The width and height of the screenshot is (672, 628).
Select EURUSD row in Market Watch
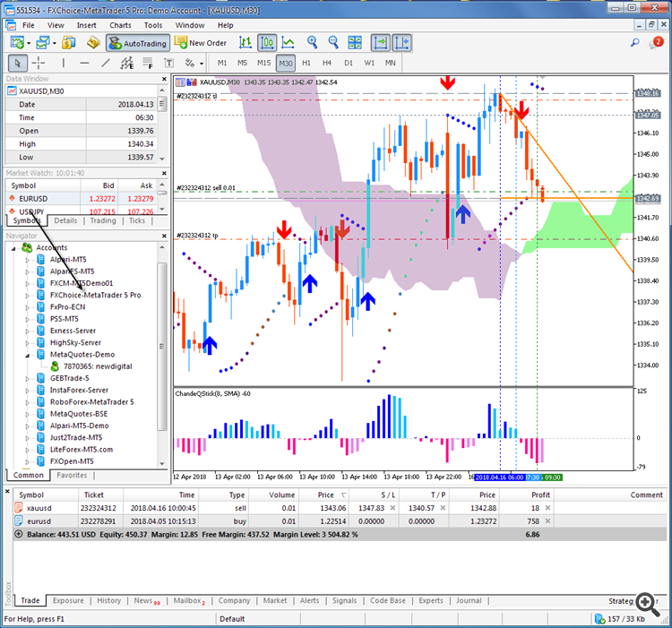[81, 199]
